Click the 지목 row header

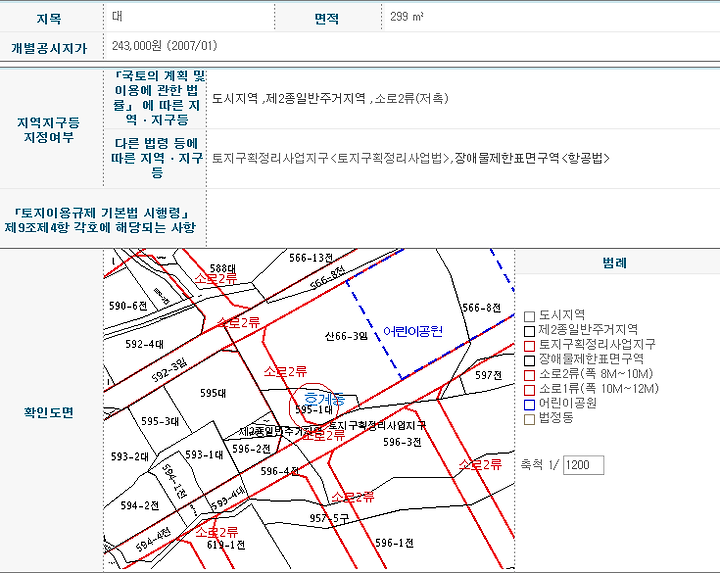point(49,19)
